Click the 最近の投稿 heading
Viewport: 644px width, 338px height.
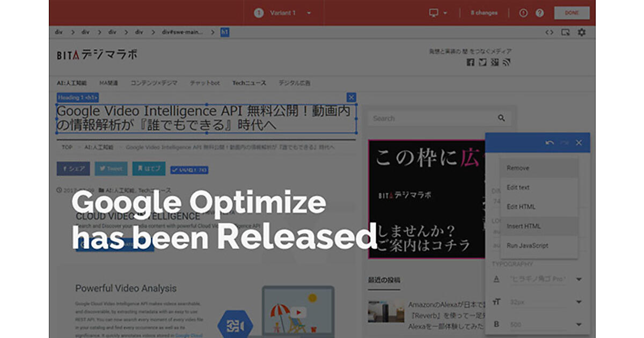coord(384,280)
